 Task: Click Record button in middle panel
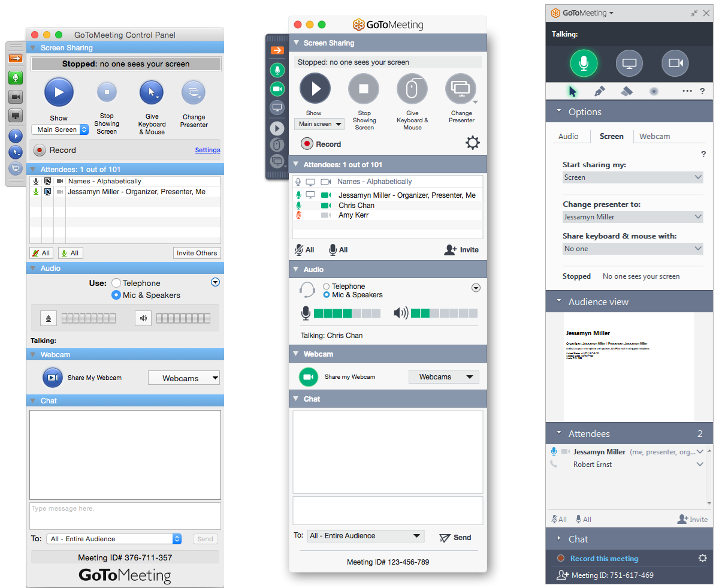point(307,144)
